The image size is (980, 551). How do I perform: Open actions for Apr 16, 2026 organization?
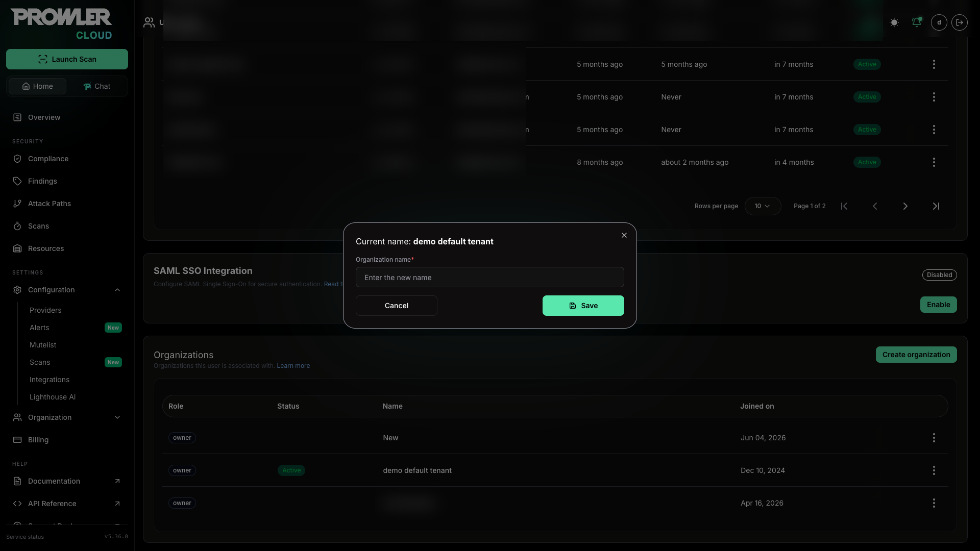[934, 503]
